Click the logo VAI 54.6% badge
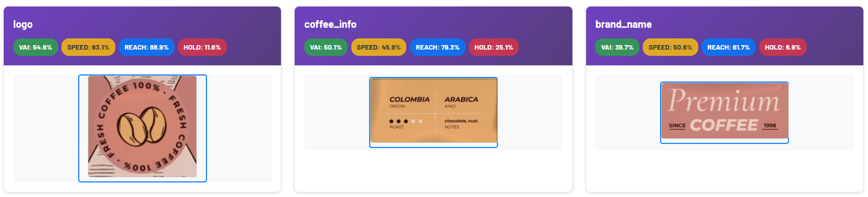 pyautogui.click(x=36, y=47)
